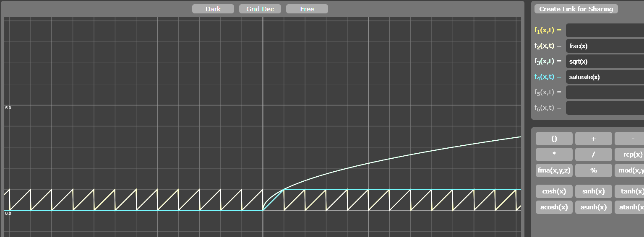Edit the frac(x) formula field
The image size is (644, 237).
point(605,46)
